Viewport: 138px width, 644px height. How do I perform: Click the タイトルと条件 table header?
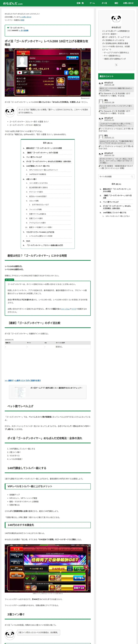point(73,343)
